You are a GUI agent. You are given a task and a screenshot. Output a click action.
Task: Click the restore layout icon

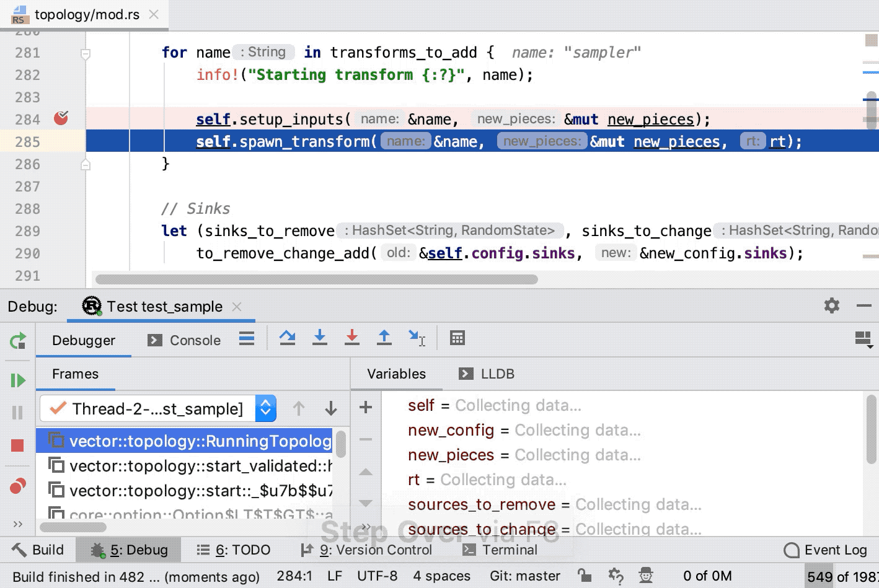point(864,340)
